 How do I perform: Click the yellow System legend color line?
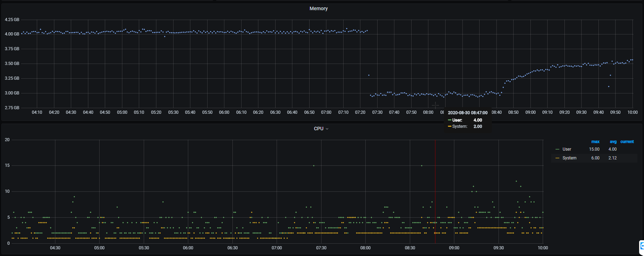coord(557,158)
